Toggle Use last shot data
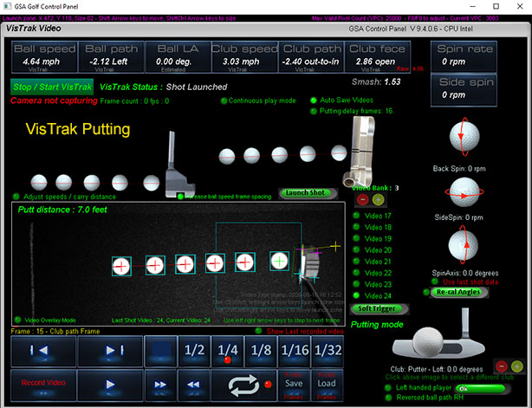This screenshot has width=532, height=408. coord(435,282)
